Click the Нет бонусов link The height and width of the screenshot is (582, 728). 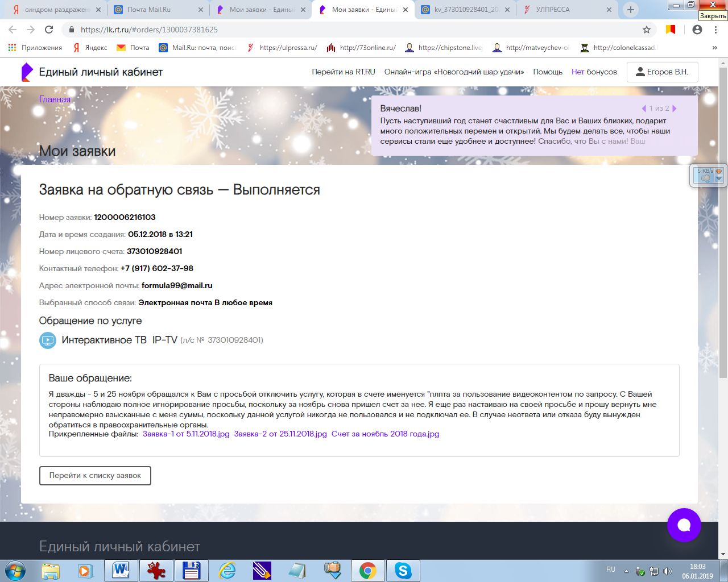click(594, 72)
